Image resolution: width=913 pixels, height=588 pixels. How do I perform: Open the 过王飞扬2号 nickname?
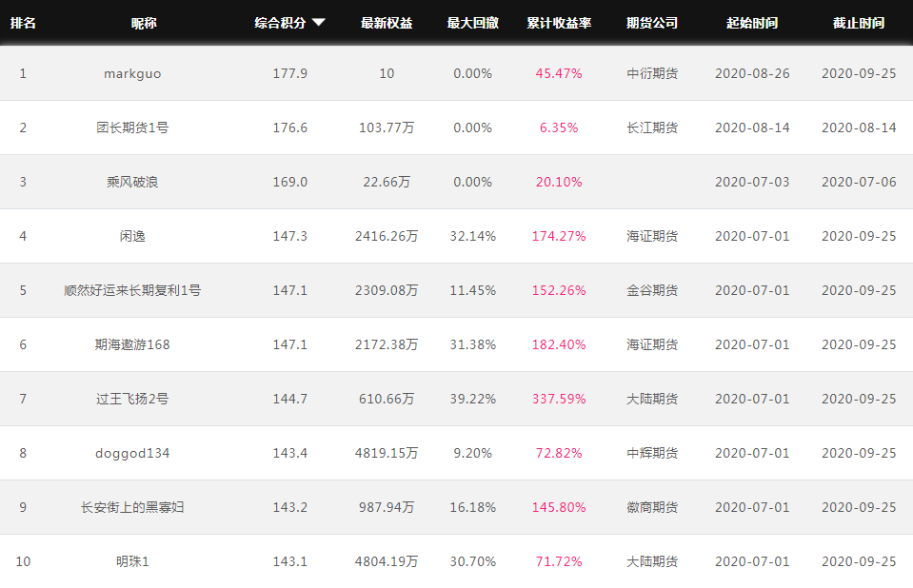pos(132,399)
